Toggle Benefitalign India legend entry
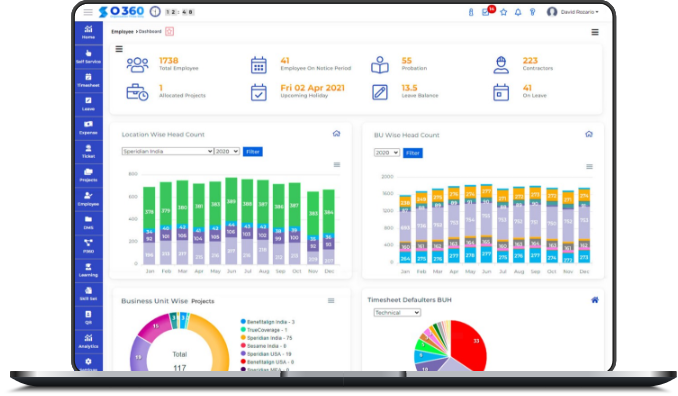The image size is (678, 396). point(268,322)
